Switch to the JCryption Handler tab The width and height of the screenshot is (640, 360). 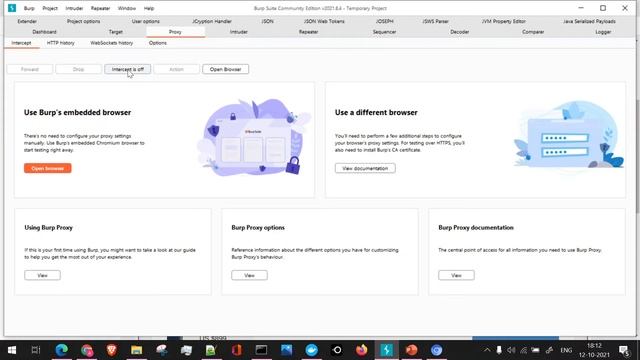212,21
